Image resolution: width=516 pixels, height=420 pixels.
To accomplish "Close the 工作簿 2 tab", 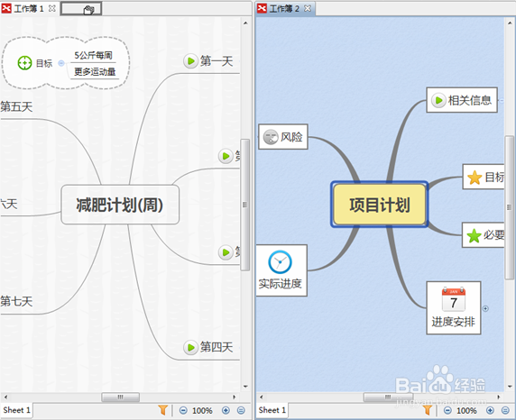I will pyautogui.click(x=308, y=8).
